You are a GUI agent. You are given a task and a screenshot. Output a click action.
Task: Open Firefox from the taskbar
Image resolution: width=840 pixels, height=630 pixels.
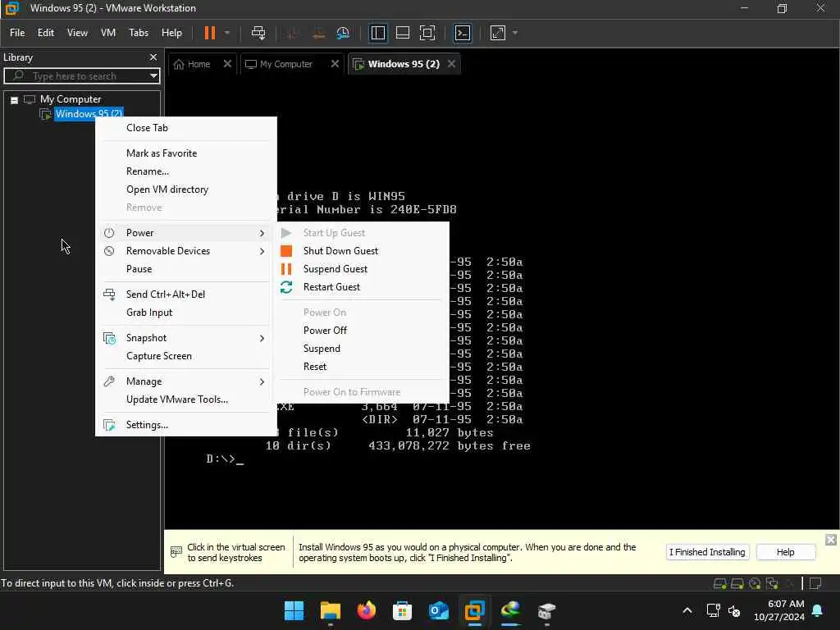click(x=367, y=610)
